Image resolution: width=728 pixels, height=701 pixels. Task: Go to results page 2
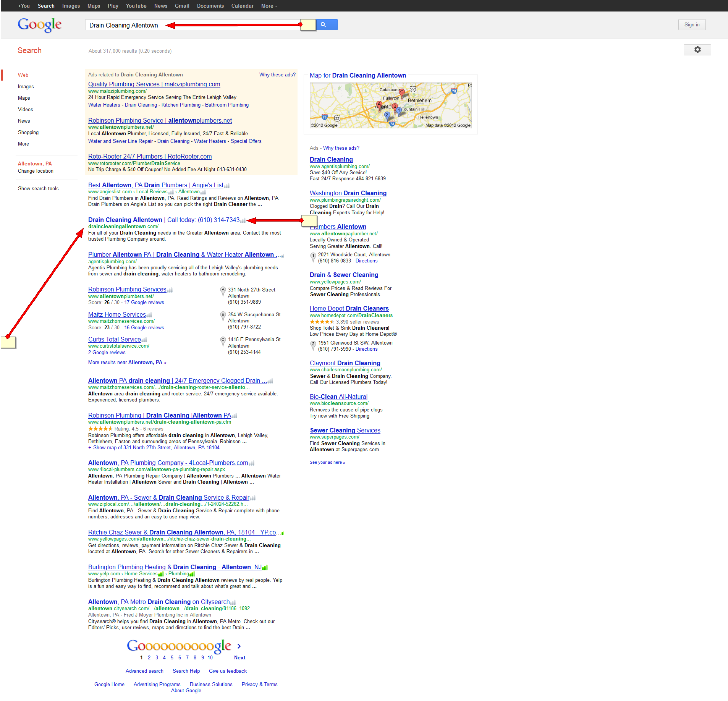(x=149, y=658)
